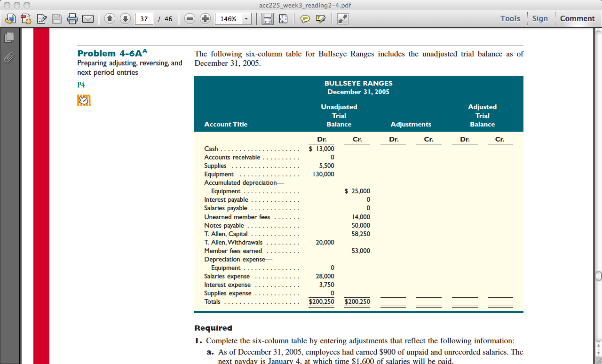
Task: Switch to fit-one-full-page view
Action: tap(284, 18)
